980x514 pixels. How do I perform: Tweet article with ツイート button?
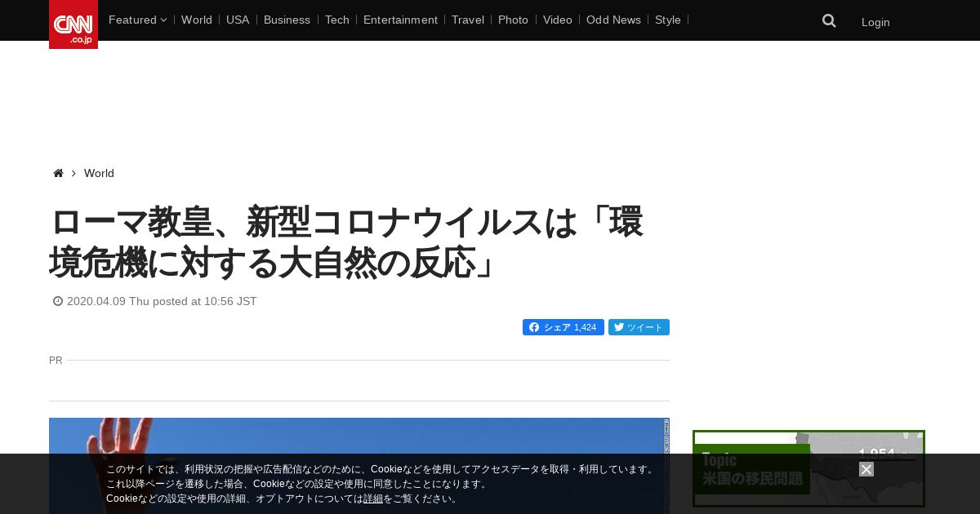[639, 327]
